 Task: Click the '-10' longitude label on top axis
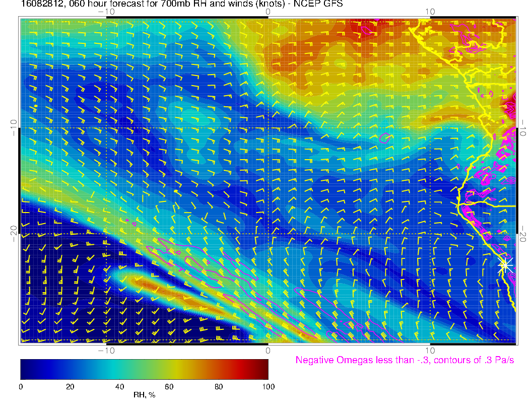click(x=106, y=12)
